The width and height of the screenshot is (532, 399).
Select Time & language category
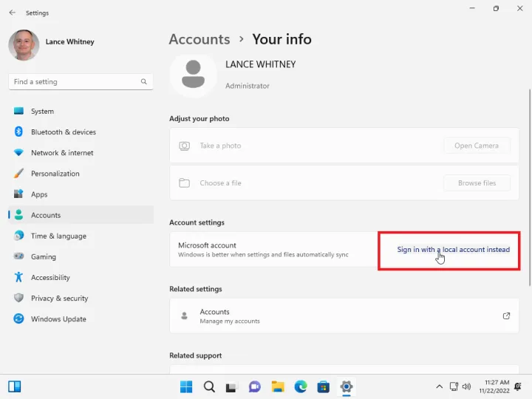point(58,236)
